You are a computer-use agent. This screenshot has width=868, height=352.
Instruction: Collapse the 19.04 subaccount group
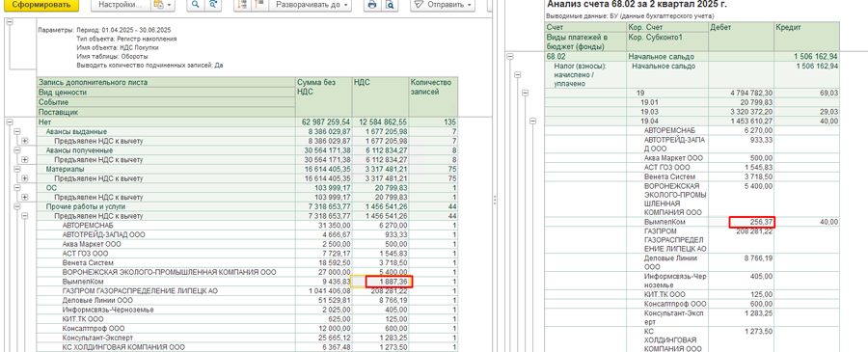click(533, 121)
